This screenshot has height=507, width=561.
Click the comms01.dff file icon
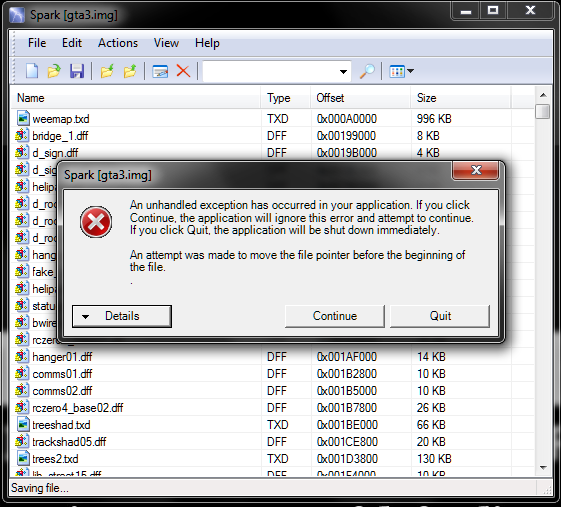[21, 373]
